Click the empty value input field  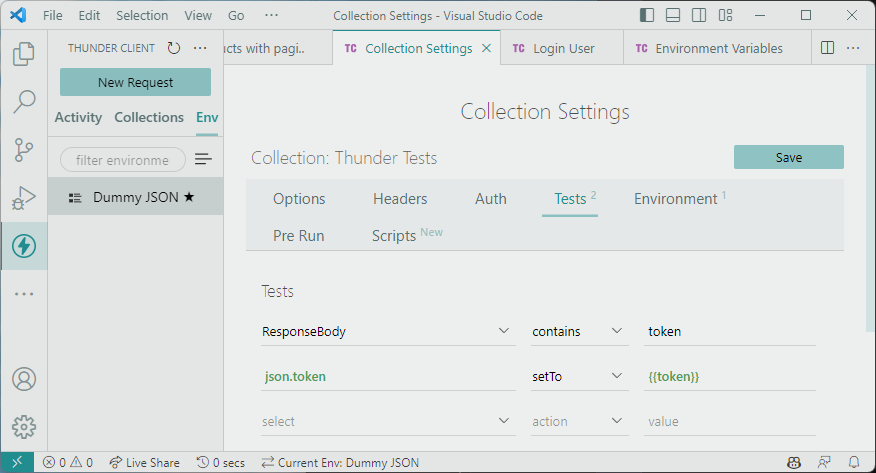730,422
